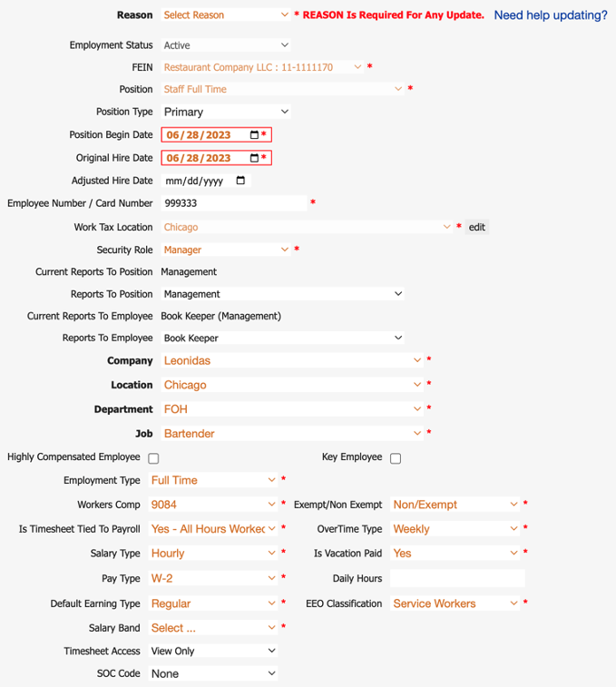Open calendar picker for Original Hire Date
Image resolution: width=616 pixels, height=687 pixels.
(254, 158)
